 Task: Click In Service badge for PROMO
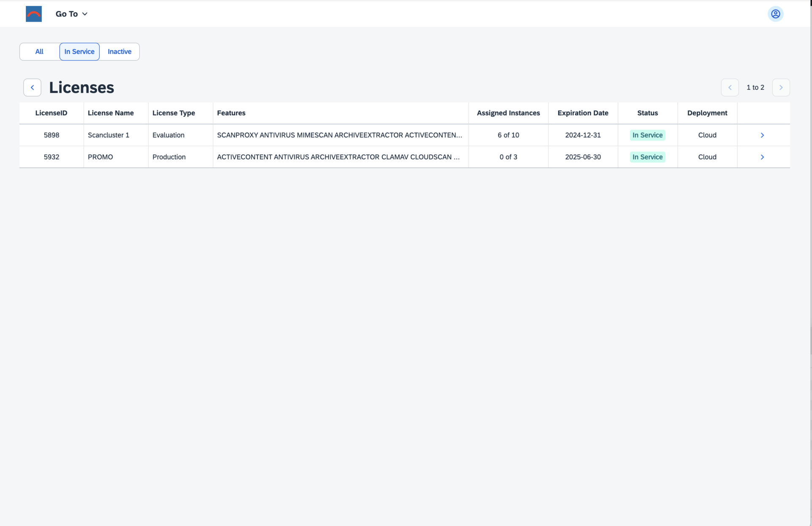647,157
